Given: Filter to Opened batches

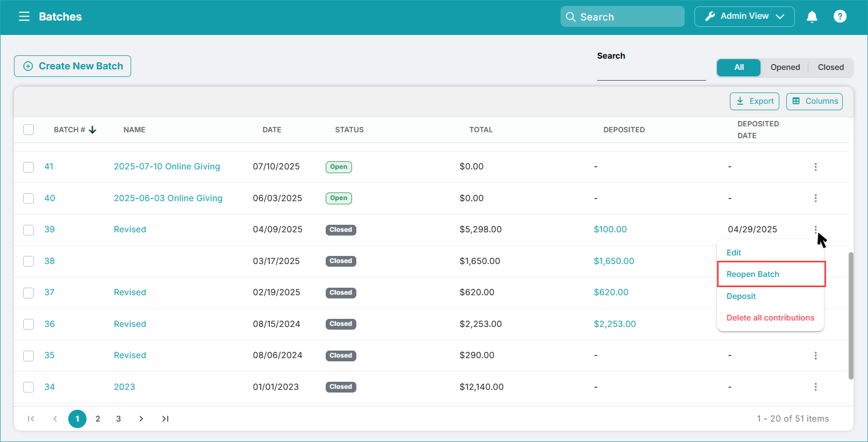Looking at the screenshot, I should (785, 67).
